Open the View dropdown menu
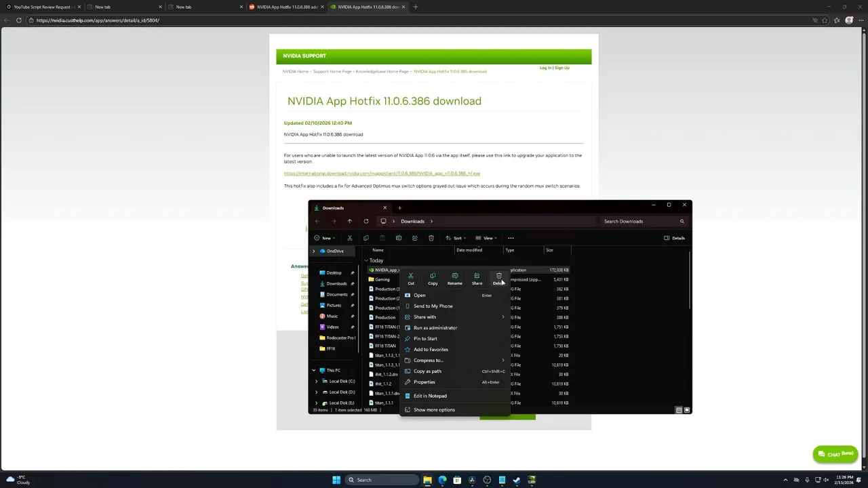868x488 pixels. tap(486, 238)
